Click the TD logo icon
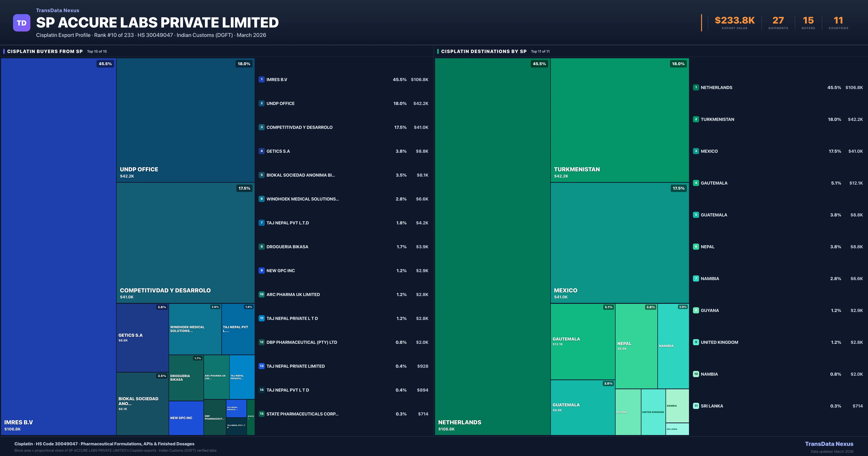This screenshot has width=868, height=456. (22, 23)
